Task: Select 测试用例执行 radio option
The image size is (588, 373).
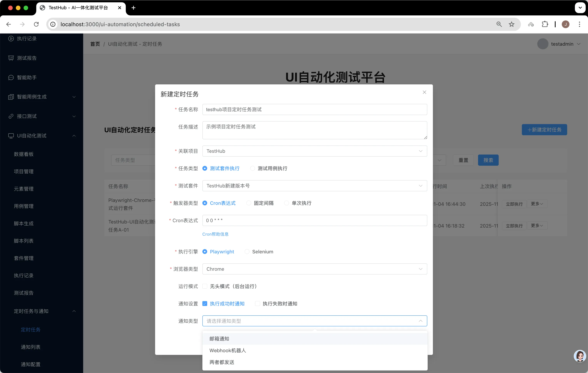Action: [x=253, y=168]
